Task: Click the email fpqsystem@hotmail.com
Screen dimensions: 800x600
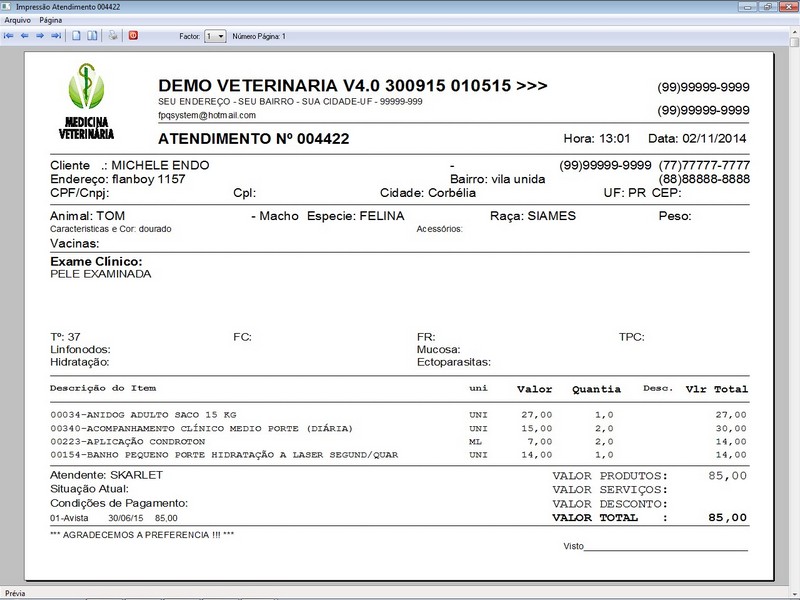Action: tap(207, 115)
